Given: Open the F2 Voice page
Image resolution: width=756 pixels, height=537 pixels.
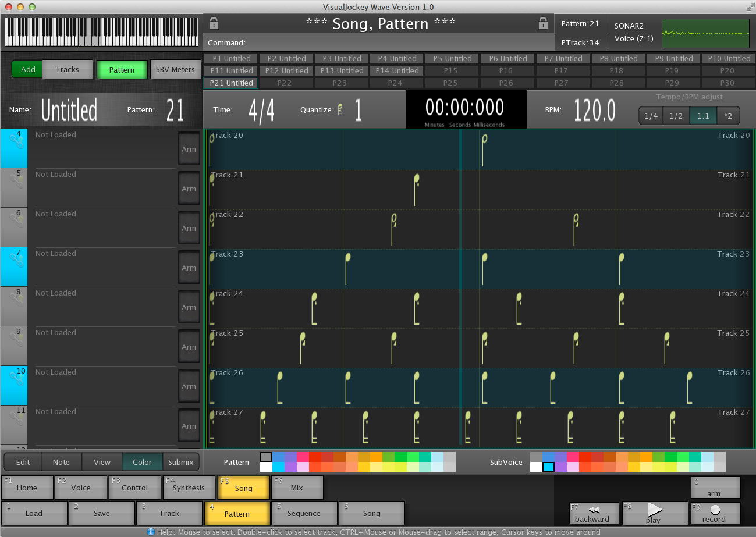Looking at the screenshot, I should (81, 488).
